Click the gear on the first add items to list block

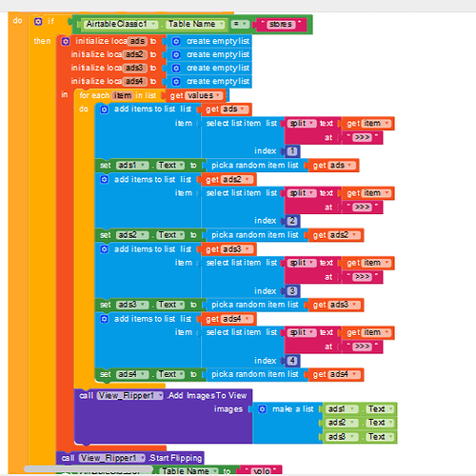(x=104, y=109)
